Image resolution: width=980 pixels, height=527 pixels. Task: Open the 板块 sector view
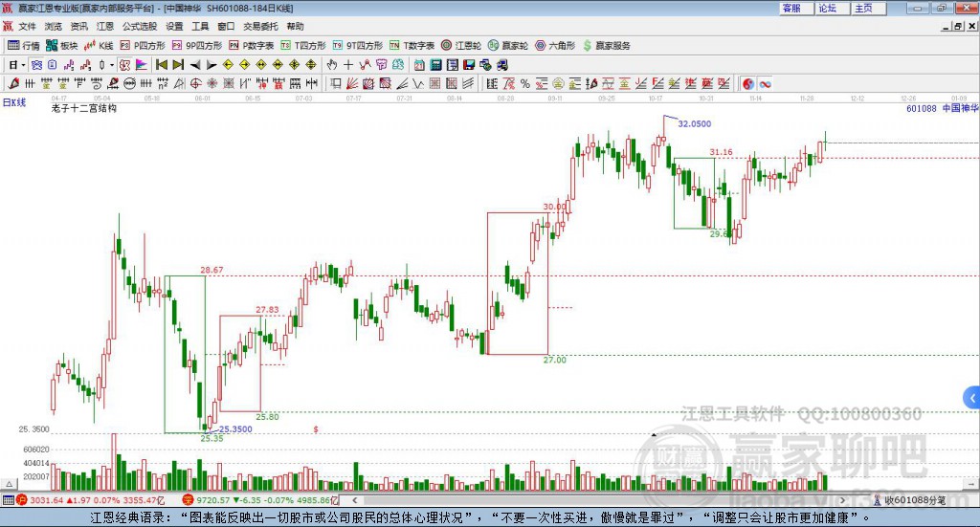pos(61,46)
